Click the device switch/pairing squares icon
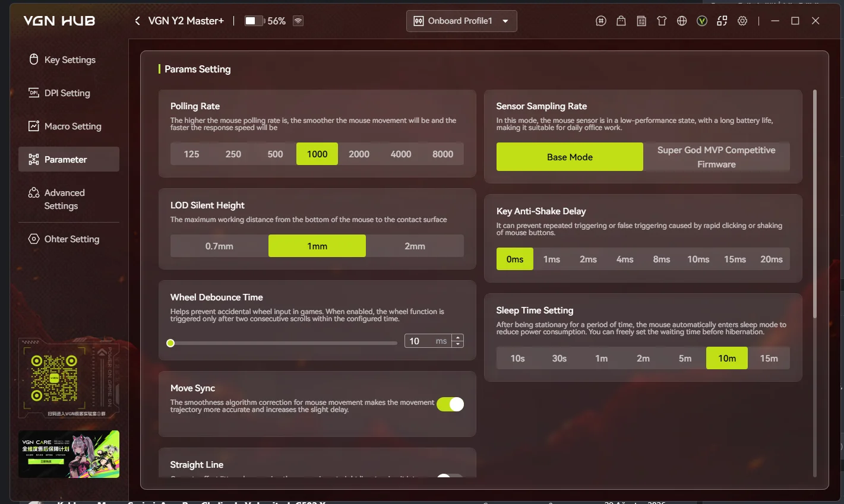The width and height of the screenshot is (844, 504). point(722,21)
